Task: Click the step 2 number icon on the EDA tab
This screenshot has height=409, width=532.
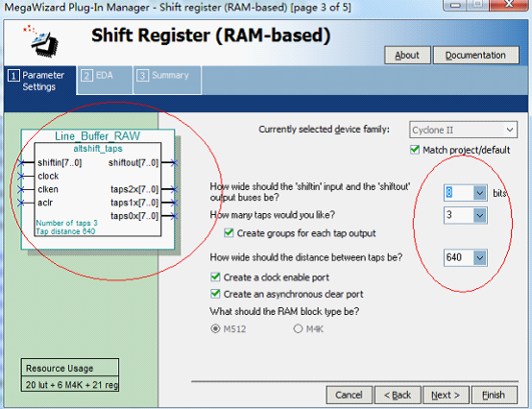Action: coord(86,75)
